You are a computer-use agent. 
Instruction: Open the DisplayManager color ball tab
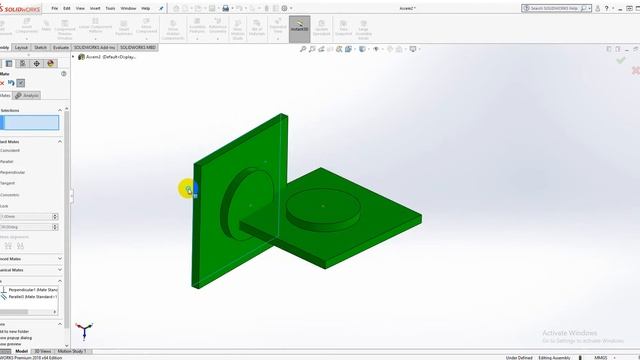pyautogui.click(x=51, y=63)
